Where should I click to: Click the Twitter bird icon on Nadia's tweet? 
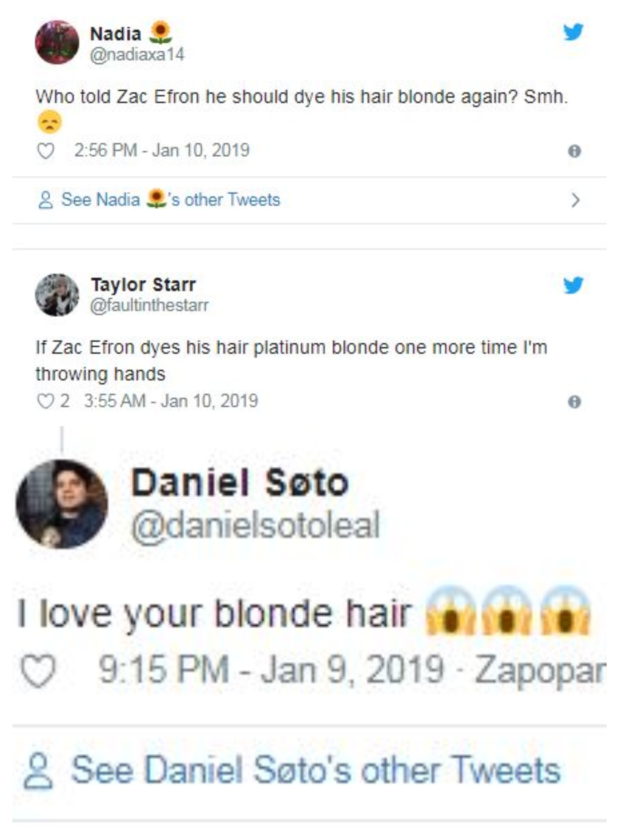tap(573, 31)
